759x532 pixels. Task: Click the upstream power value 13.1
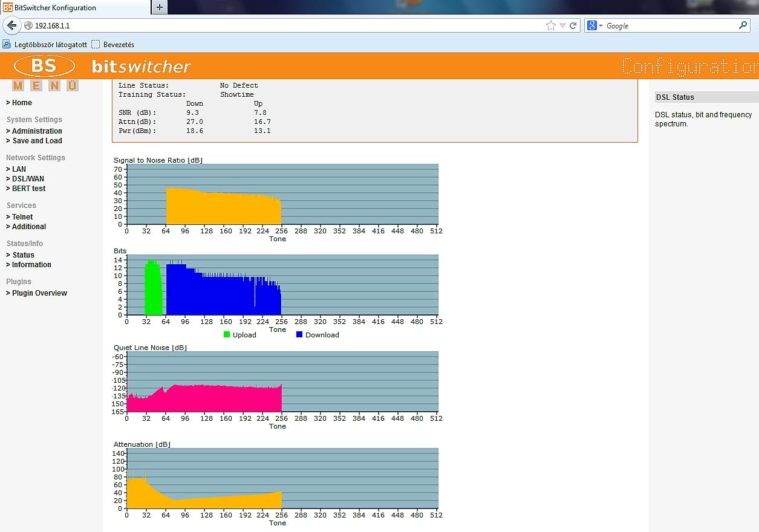pyautogui.click(x=262, y=131)
